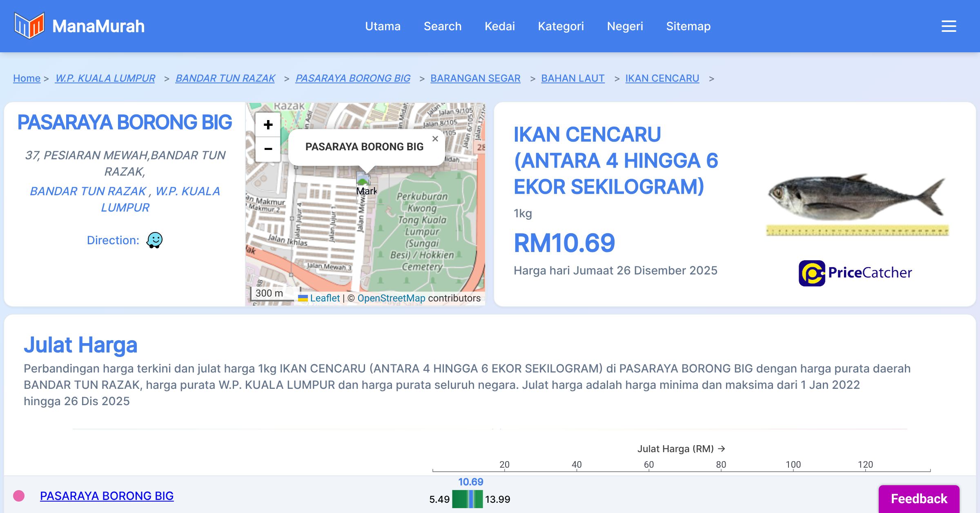
Task: Click the PriceCatcher logo
Action: point(855,273)
